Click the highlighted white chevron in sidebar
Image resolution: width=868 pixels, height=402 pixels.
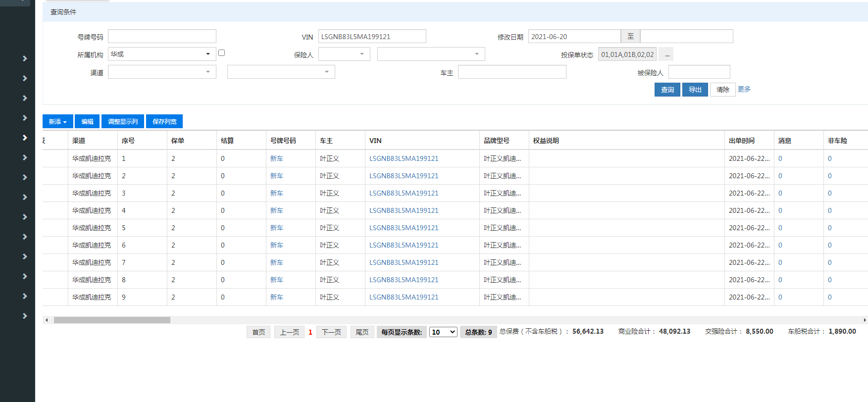click(x=25, y=138)
